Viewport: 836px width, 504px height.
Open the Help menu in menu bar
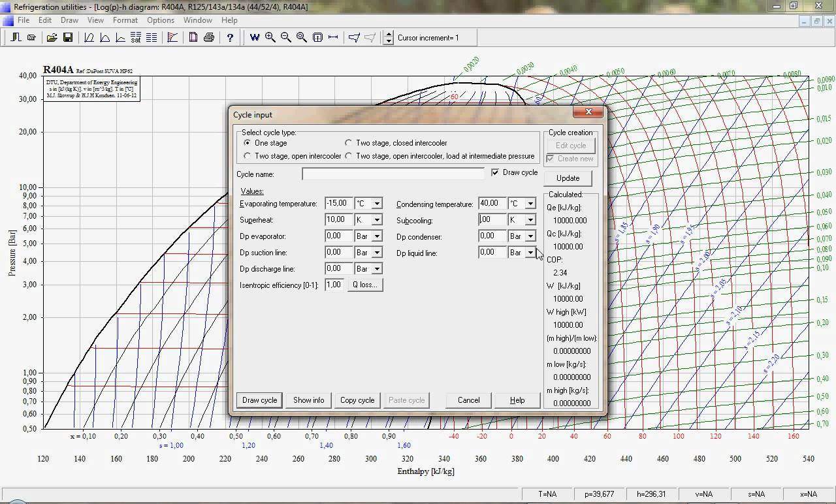[x=229, y=20]
